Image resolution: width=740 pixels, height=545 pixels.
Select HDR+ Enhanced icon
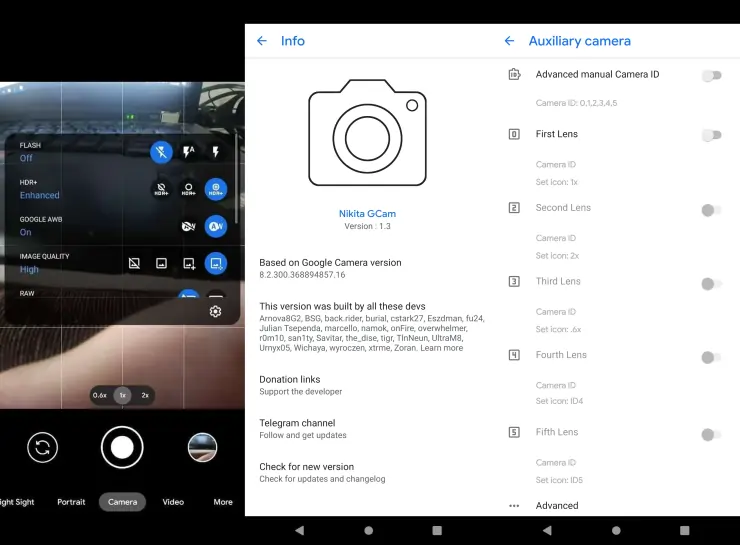tap(216, 189)
